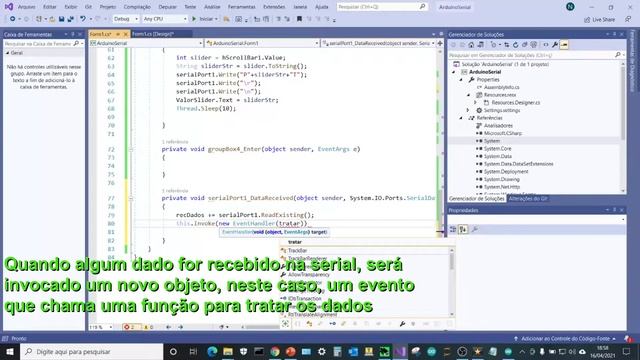The width and height of the screenshot is (640, 360).
Task: Click the refresh icon in Solution Explorer
Action: click(x=516, y=45)
